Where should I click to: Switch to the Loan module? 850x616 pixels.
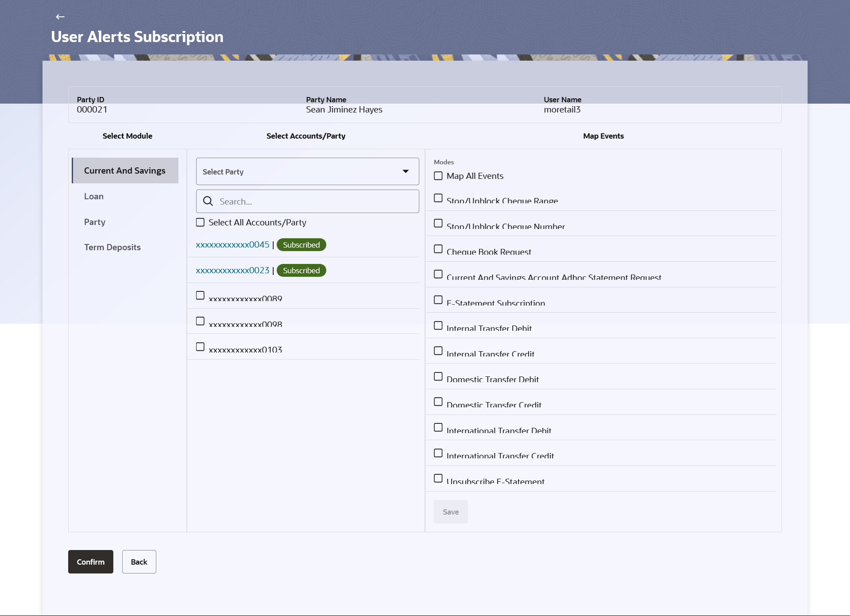coord(94,196)
